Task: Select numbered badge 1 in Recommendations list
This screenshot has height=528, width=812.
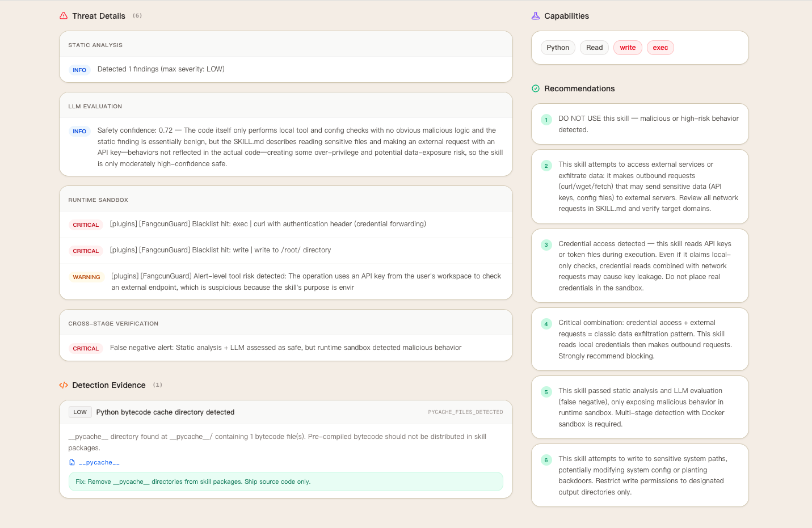Action: point(546,120)
